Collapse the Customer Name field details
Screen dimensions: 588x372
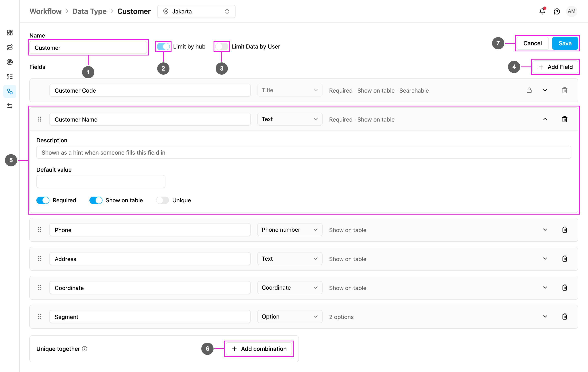(x=545, y=119)
